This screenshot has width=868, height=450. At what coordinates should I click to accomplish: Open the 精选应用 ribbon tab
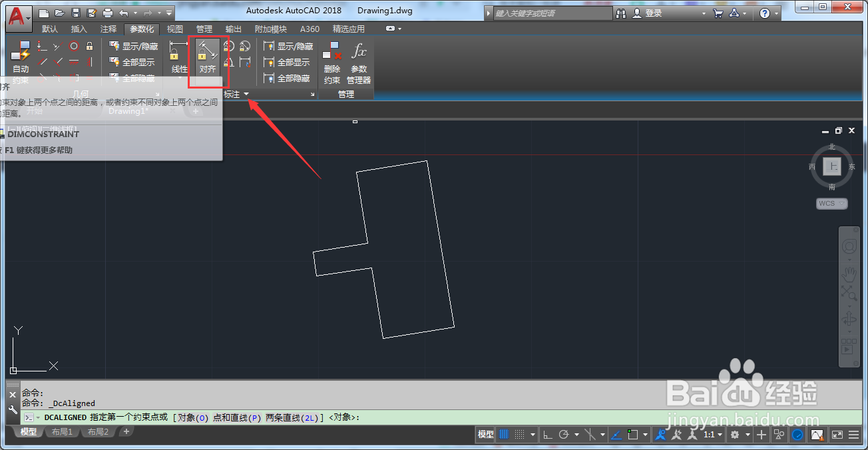[x=349, y=29]
